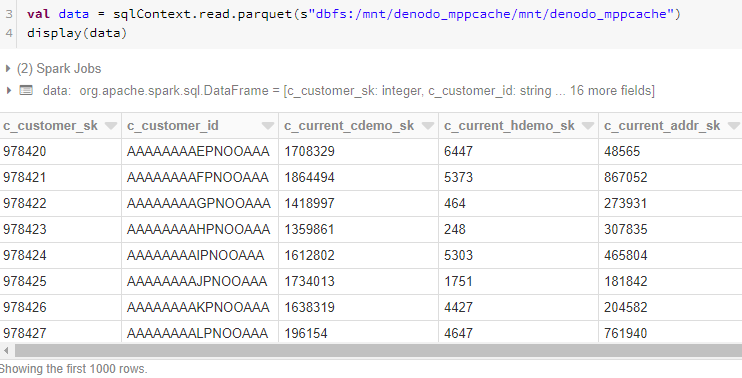Click addr value 204582
Viewport: 742px width, 378px height.
click(x=626, y=308)
